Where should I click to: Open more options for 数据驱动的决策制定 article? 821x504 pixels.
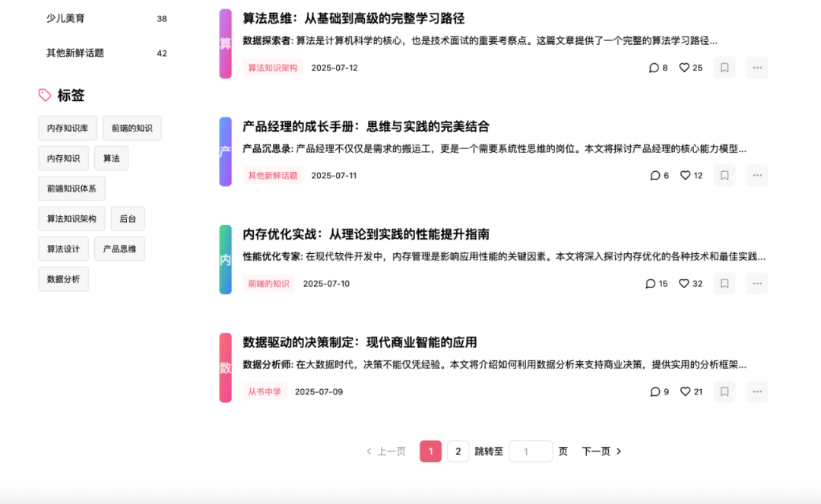[757, 391]
